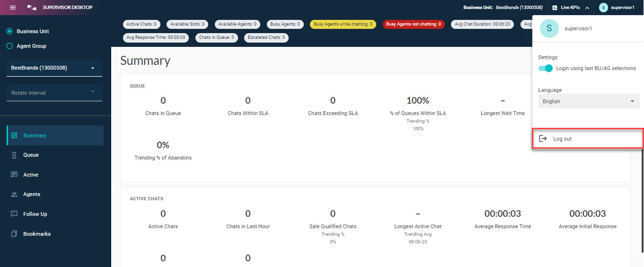Select the Agent Group radio button
This screenshot has width=644, height=267.
(9, 46)
